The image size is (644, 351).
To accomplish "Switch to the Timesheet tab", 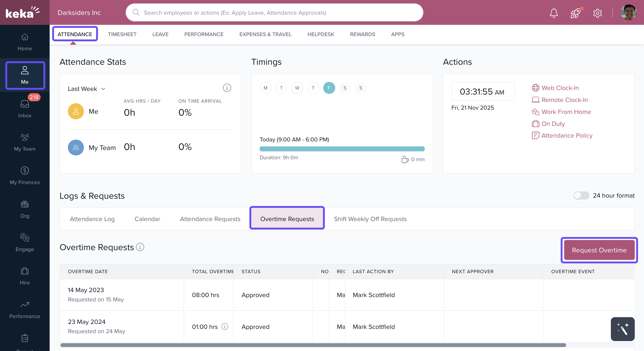I will [x=122, y=34].
